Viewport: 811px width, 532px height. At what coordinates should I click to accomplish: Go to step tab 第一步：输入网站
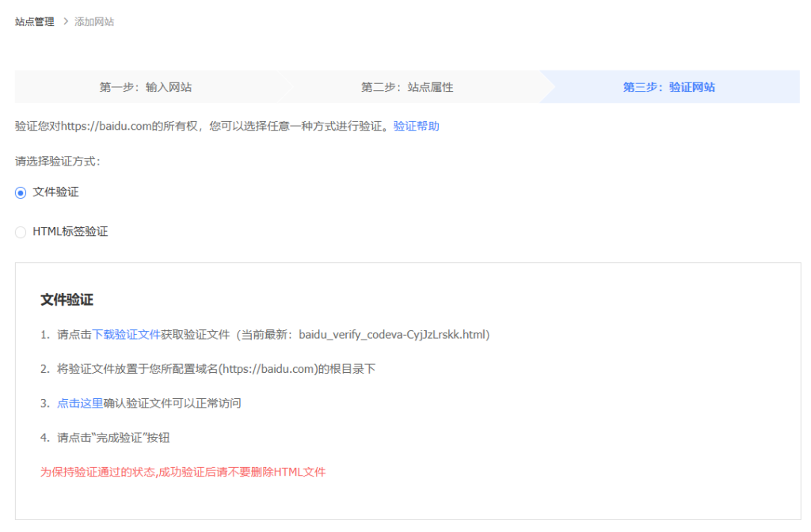pyautogui.click(x=146, y=87)
